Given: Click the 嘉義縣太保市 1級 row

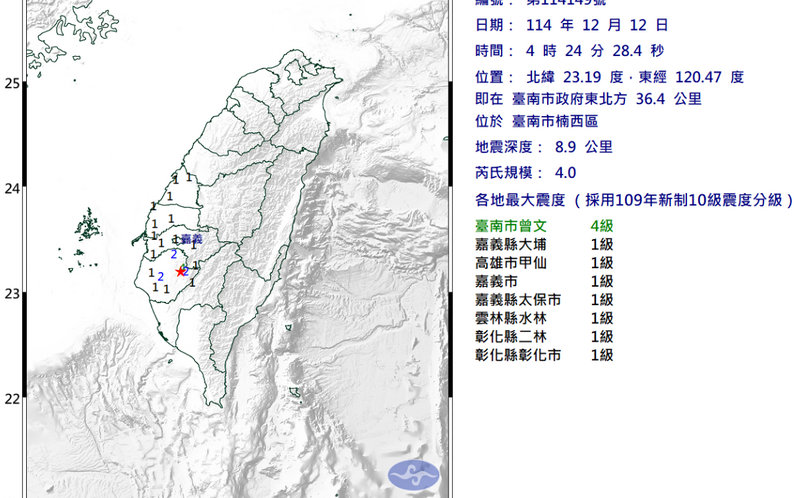Looking at the screenshot, I should [544, 300].
